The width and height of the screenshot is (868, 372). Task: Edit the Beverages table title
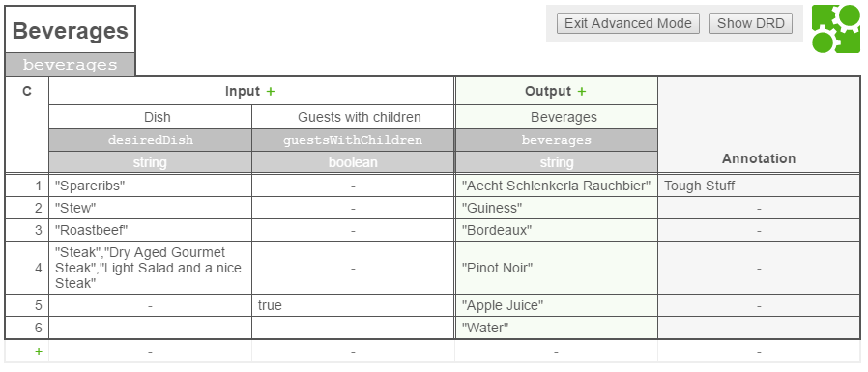(x=71, y=31)
